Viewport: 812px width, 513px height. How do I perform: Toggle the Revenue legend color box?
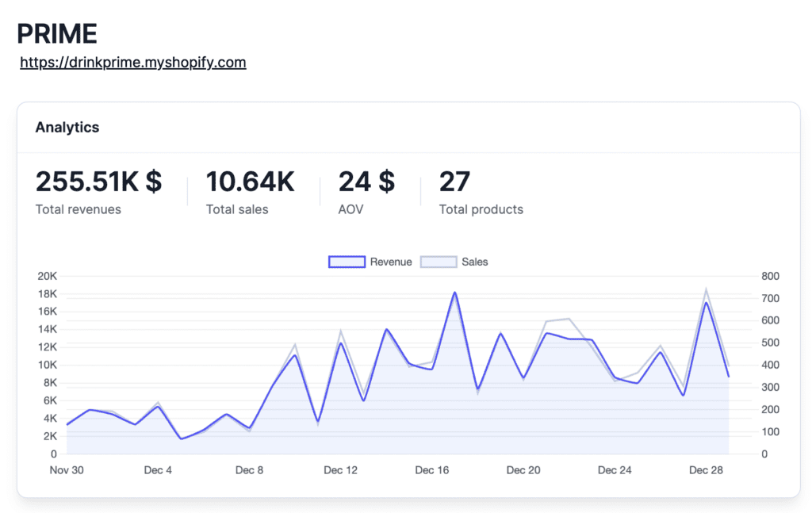coord(347,262)
